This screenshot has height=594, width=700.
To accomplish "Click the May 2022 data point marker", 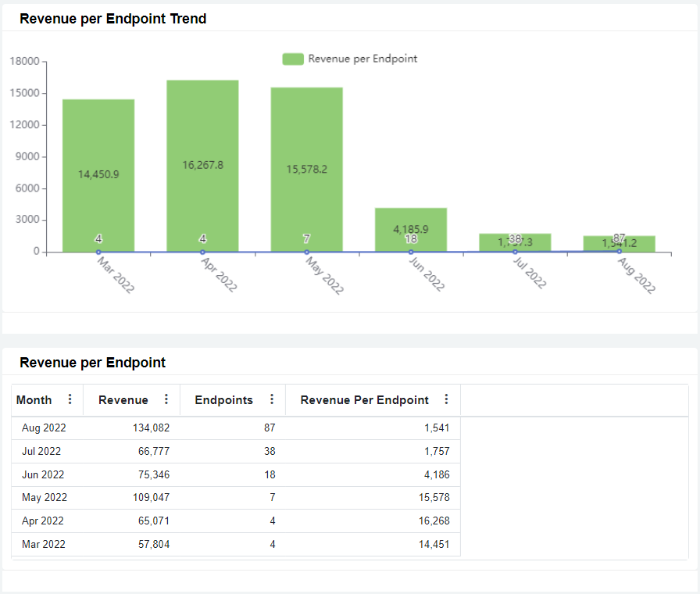I will click(306, 252).
